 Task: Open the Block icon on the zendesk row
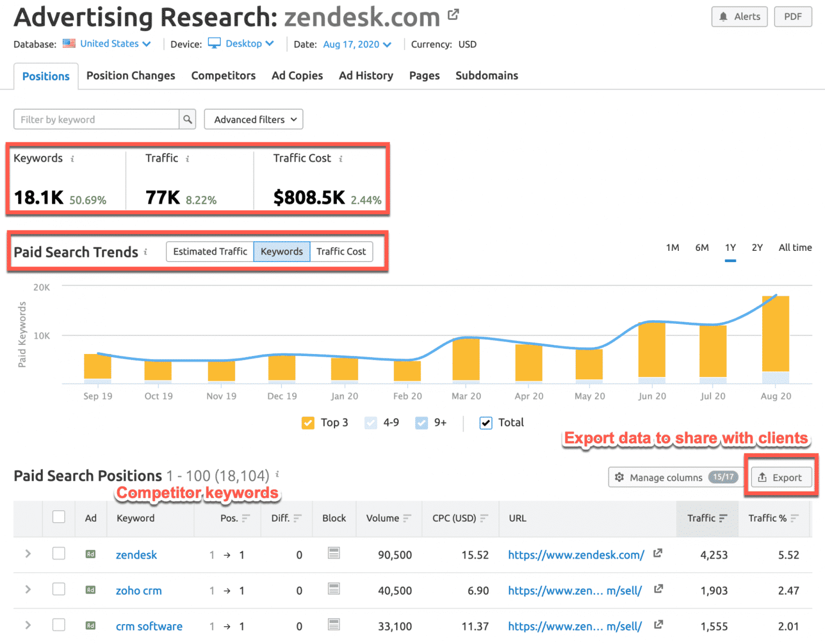[334, 553]
